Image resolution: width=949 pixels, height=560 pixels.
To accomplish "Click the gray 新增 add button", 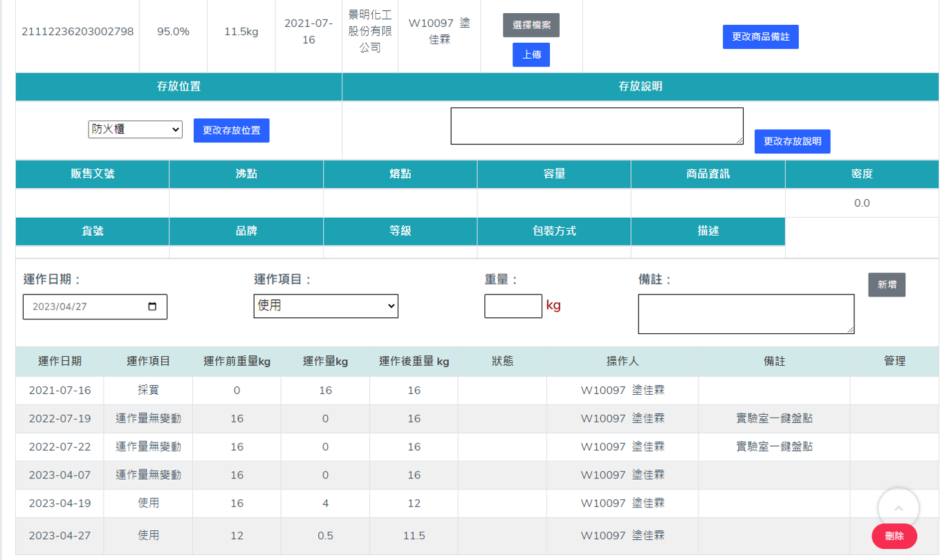I will [886, 284].
